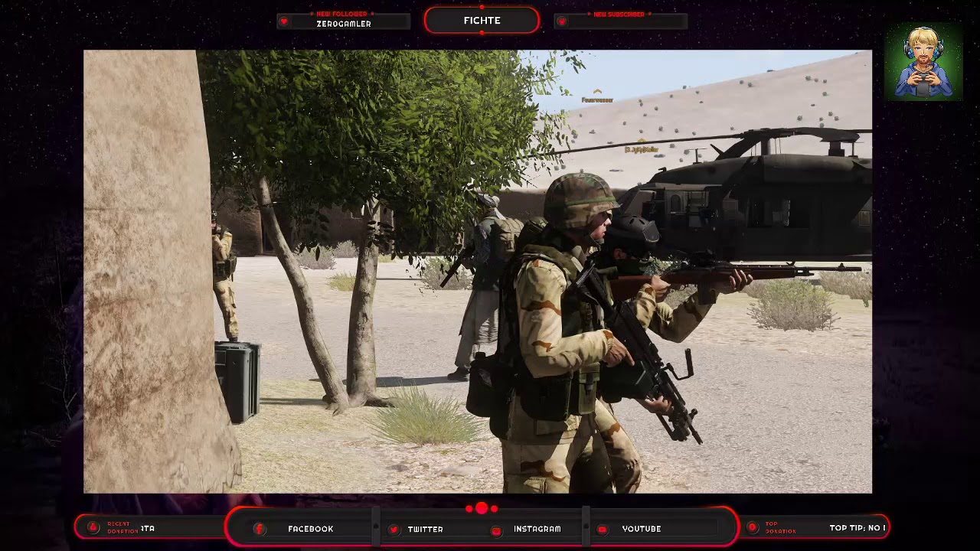
Task: Click the player name tag above the helicopter
Action: point(642,149)
